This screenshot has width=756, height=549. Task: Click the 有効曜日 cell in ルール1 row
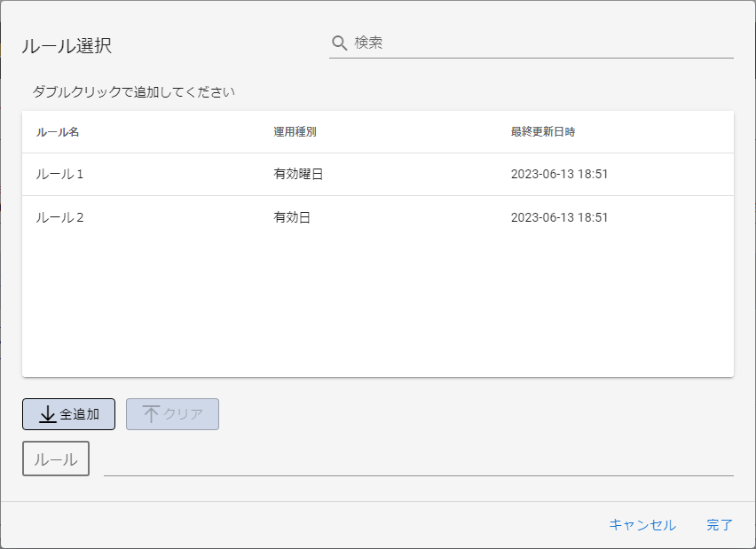[x=298, y=175]
